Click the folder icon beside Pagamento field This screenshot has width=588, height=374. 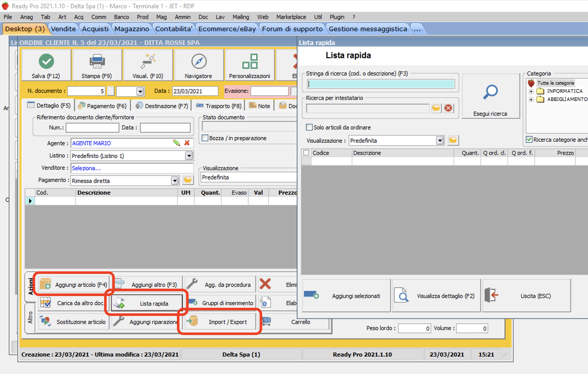[188, 180]
